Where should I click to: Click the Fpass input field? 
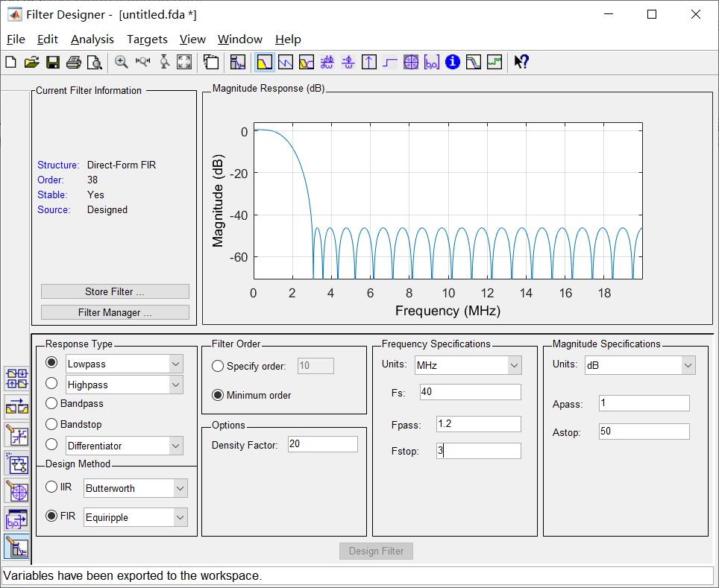click(479, 424)
